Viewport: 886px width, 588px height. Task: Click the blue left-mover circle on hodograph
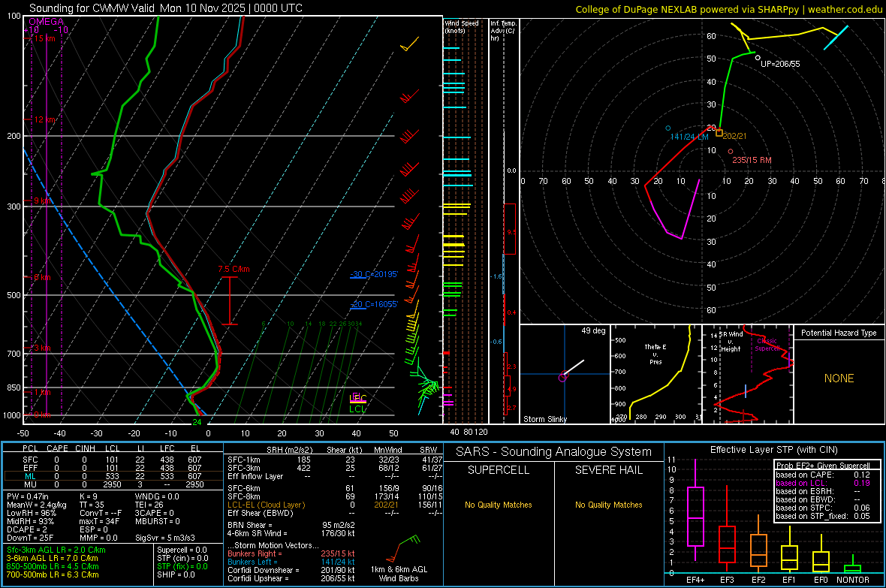click(x=668, y=128)
